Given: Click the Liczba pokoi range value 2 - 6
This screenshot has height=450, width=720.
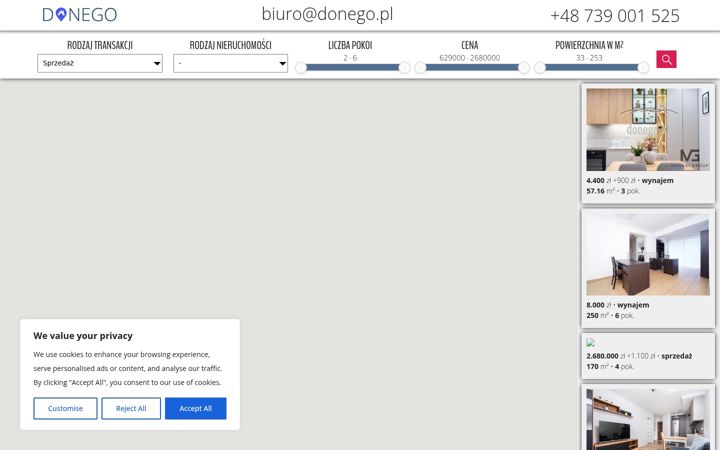Looking at the screenshot, I should pyautogui.click(x=350, y=58).
